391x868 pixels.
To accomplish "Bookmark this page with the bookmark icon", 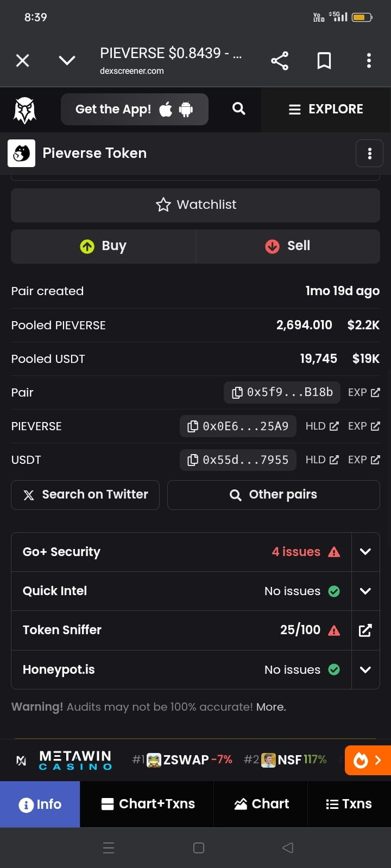I will click(x=324, y=60).
